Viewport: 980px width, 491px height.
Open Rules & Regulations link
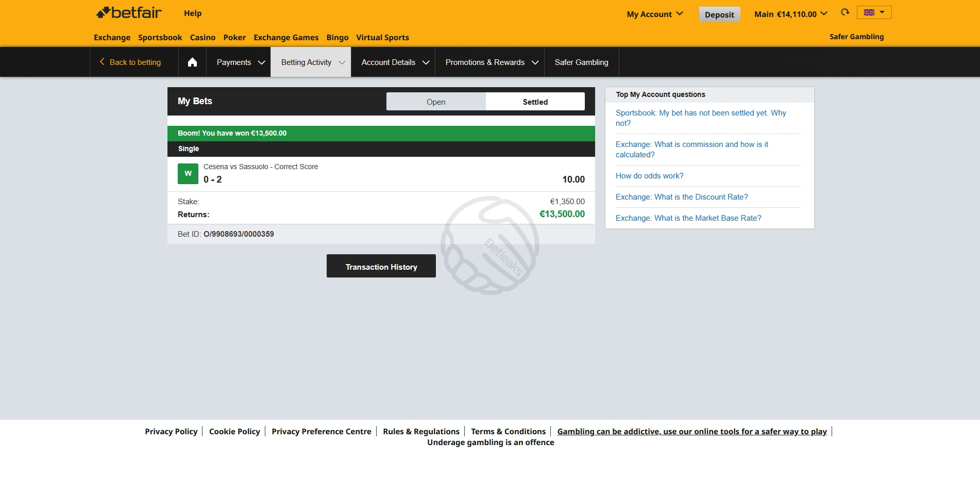point(421,431)
